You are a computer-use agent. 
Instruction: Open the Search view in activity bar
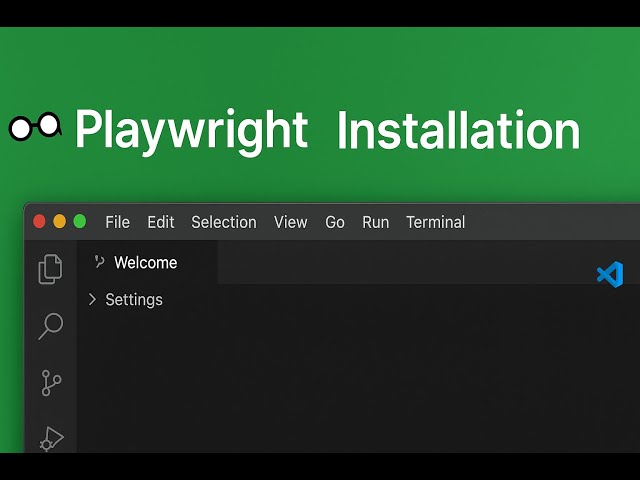(50, 325)
